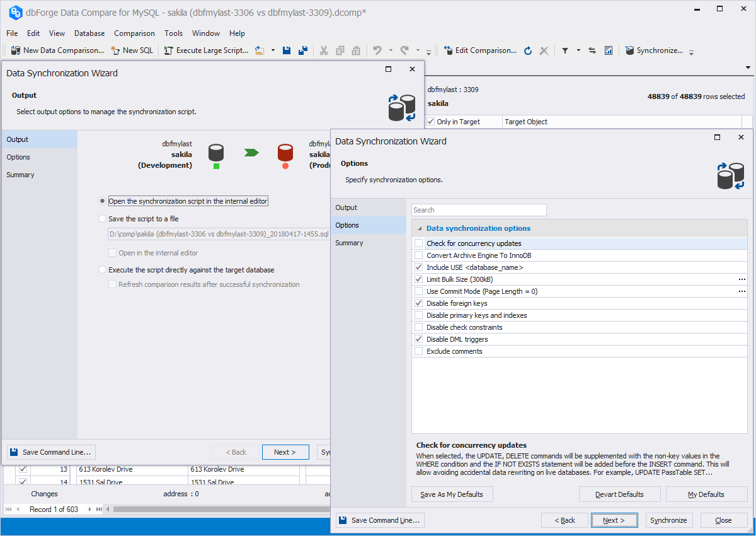Click the Edit Comparison toolbar icon

coord(447,50)
